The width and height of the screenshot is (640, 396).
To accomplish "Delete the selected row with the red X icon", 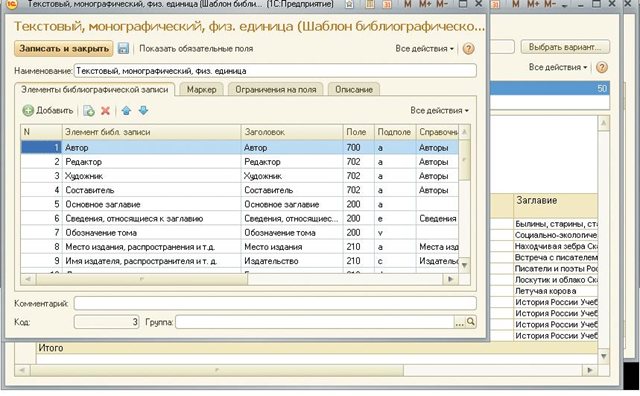I will click(x=105, y=111).
